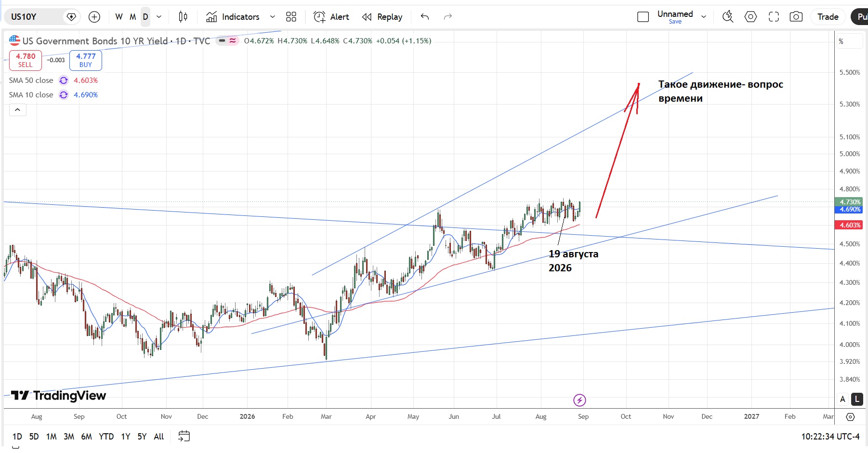Click the green 4.730% price label
The image size is (868, 453).
point(849,202)
